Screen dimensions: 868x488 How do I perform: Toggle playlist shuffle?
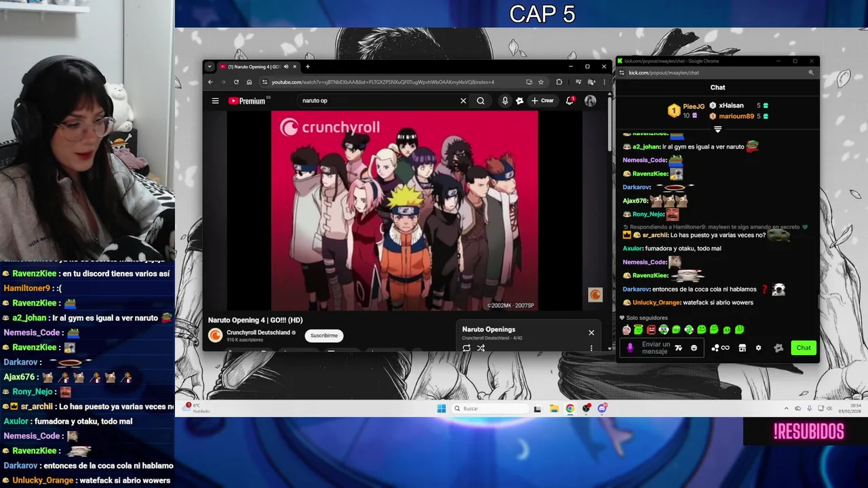[481, 348]
